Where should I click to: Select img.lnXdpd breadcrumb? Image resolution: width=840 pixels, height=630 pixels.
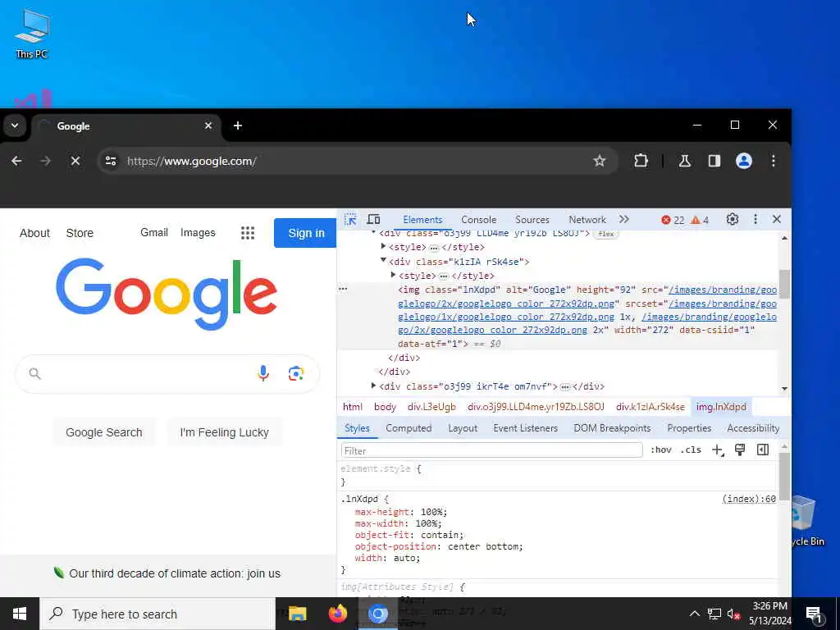tap(721, 407)
